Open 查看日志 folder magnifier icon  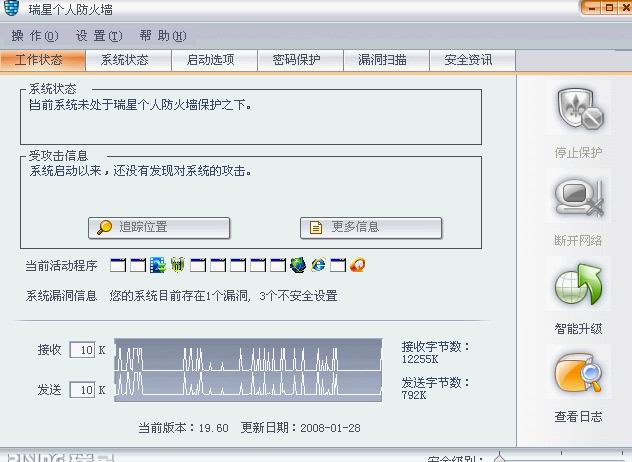579,373
